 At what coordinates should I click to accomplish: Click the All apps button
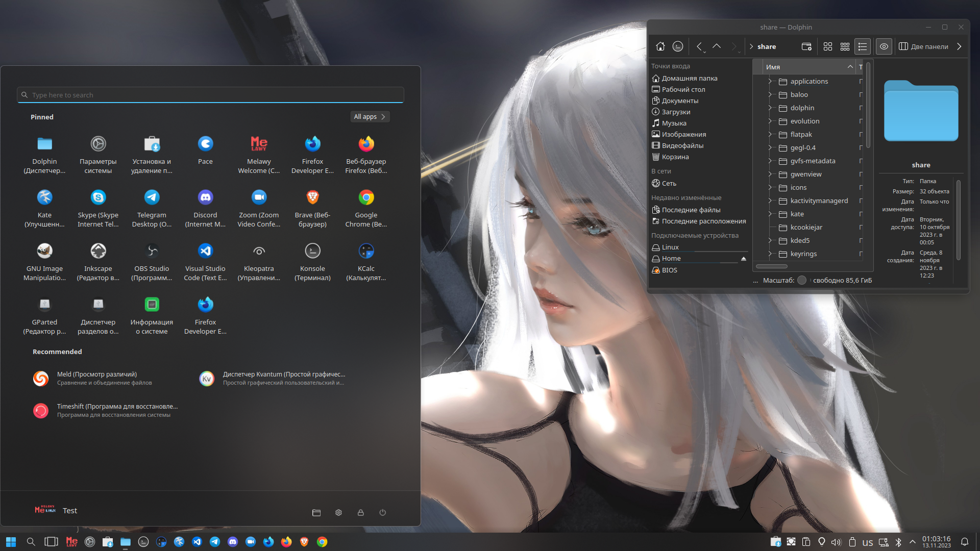pyautogui.click(x=370, y=117)
